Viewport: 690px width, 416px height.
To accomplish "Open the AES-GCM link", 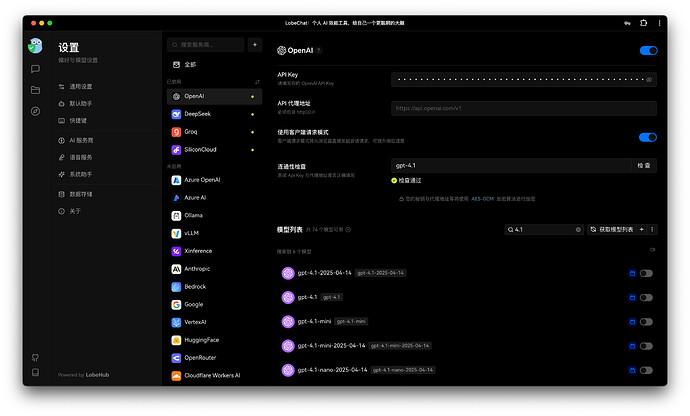I will pyautogui.click(x=482, y=199).
